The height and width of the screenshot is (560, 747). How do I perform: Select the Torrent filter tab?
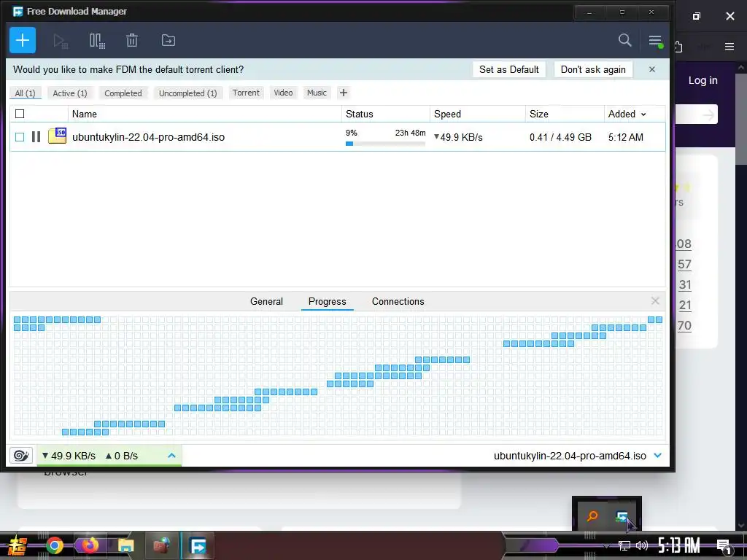pos(246,93)
